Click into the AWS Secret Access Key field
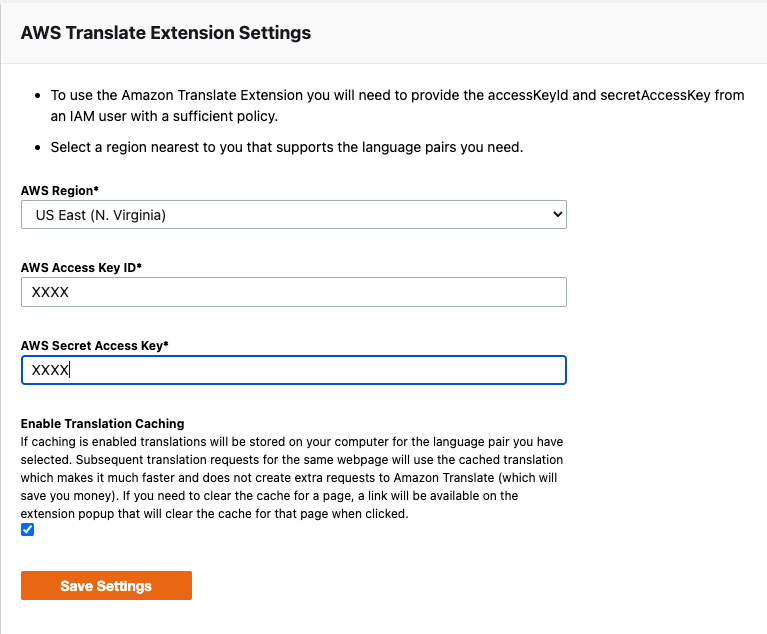The width and height of the screenshot is (767, 634). (x=293, y=370)
